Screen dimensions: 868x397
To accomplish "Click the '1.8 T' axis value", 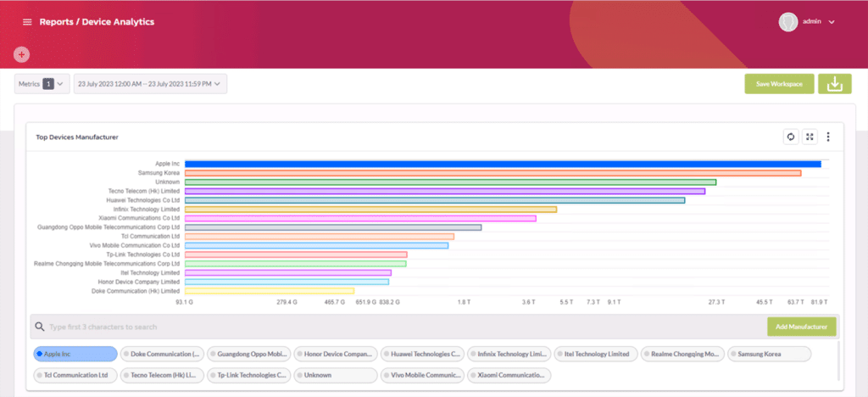I will (x=464, y=302).
